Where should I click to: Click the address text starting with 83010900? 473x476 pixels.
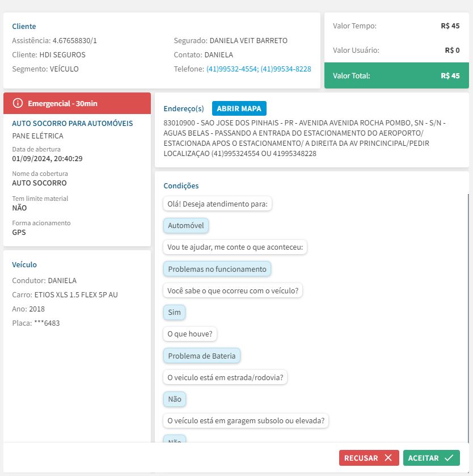304,138
